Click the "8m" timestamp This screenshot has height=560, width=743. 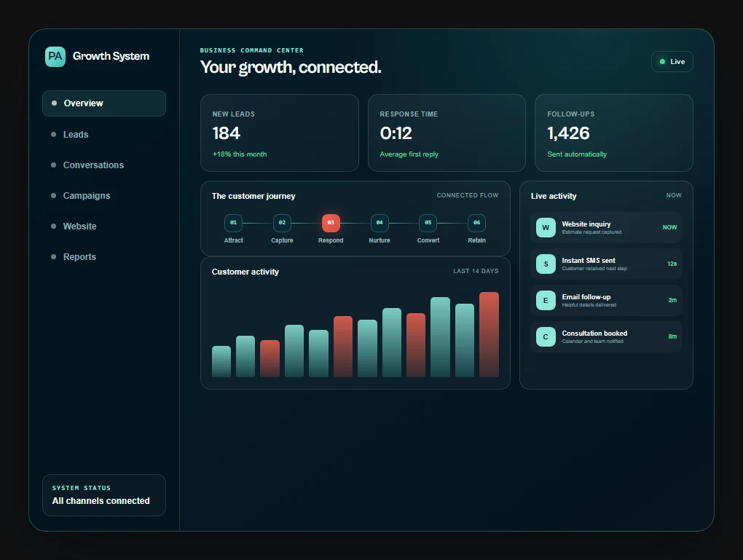pyautogui.click(x=672, y=337)
